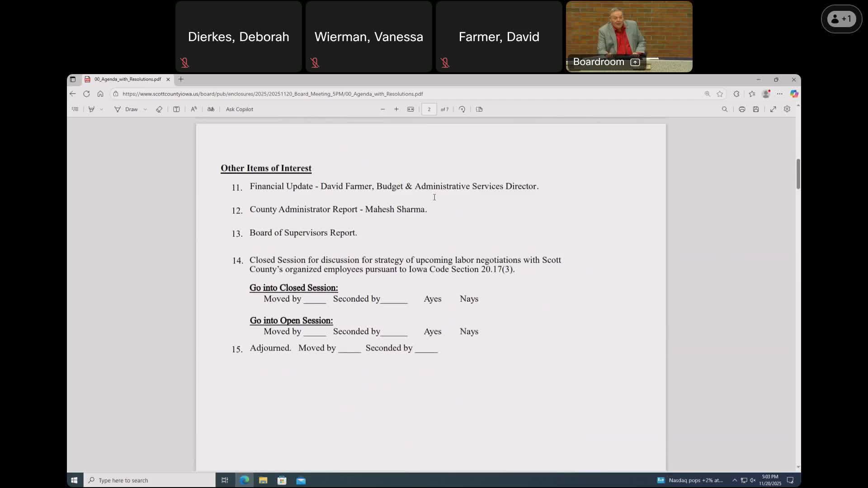Click Ask Copilot in the PDF toolbar

pyautogui.click(x=239, y=109)
